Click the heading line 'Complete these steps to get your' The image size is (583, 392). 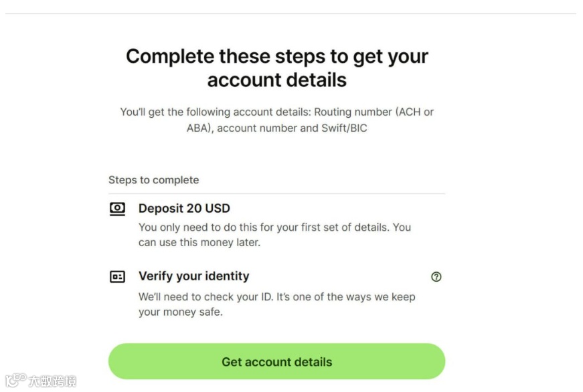tap(276, 56)
